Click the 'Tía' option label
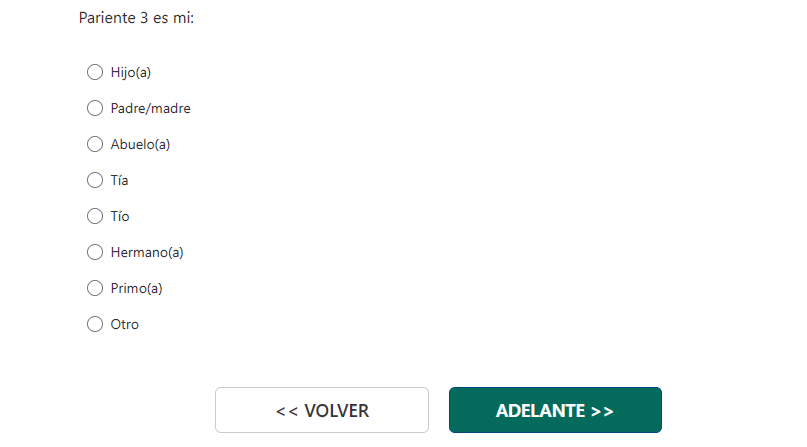The height and width of the screenshot is (447, 807). click(x=119, y=180)
